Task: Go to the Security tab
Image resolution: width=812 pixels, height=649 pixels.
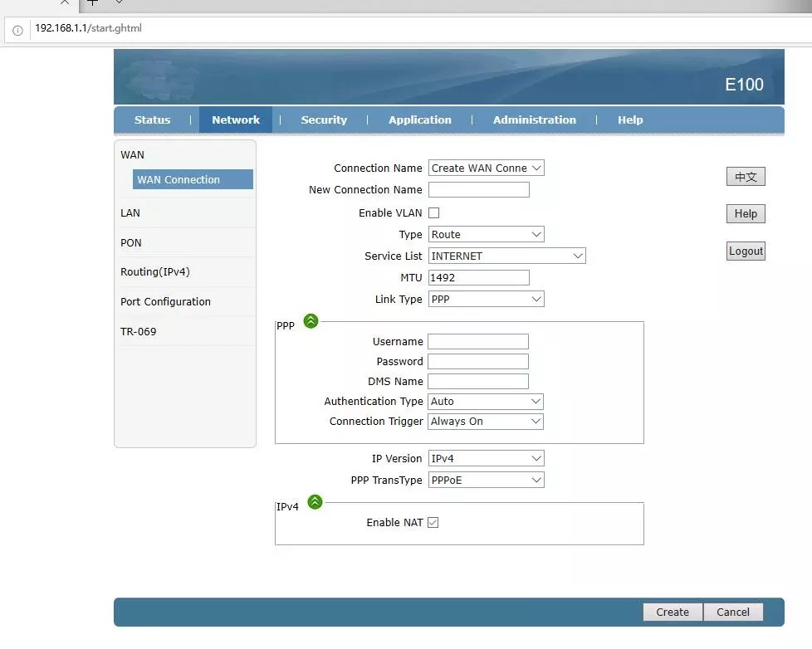Action: [x=324, y=120]
